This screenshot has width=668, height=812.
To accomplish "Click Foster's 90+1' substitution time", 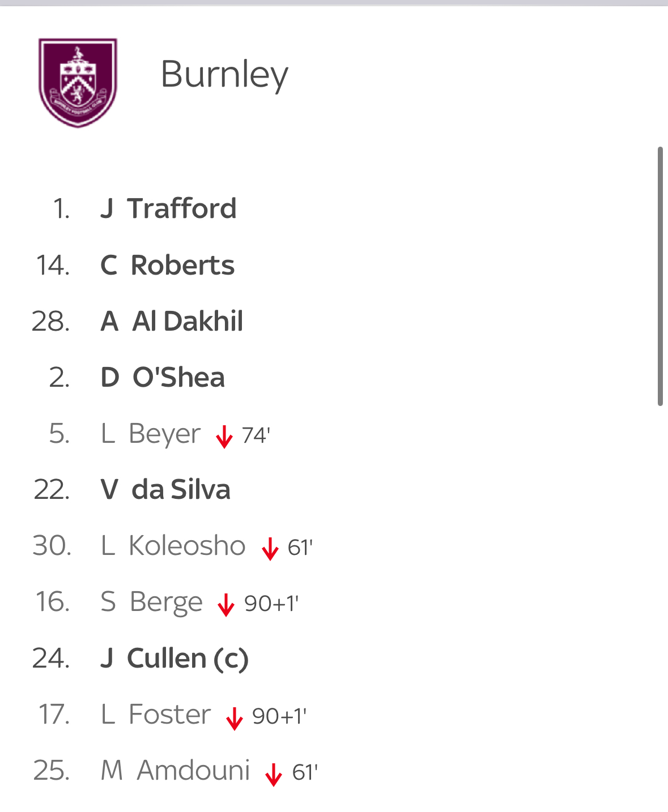I will point(279,717).
